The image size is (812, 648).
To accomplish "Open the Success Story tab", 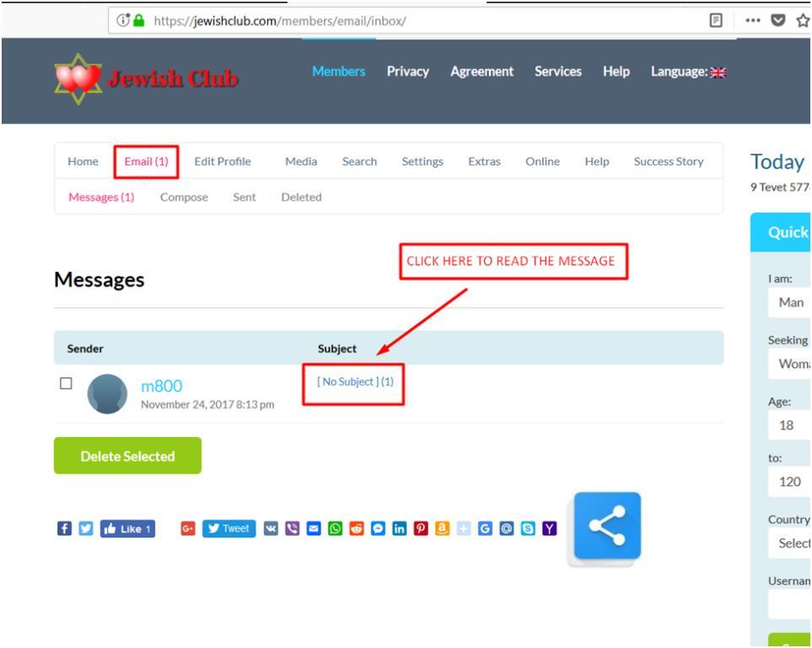I will (669, 162).
